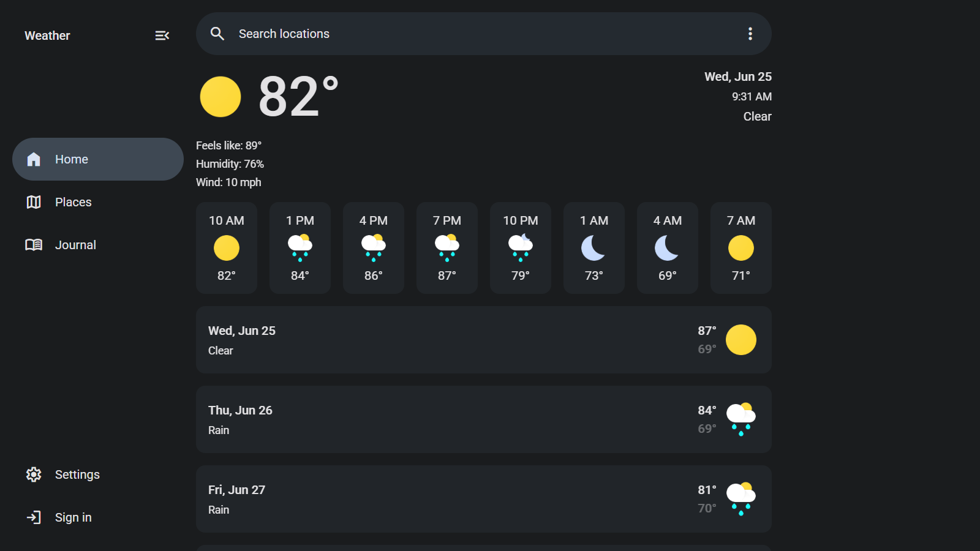
Task: Click the Clear condition under 9:31 AM
Action: (x=758, y=116)
